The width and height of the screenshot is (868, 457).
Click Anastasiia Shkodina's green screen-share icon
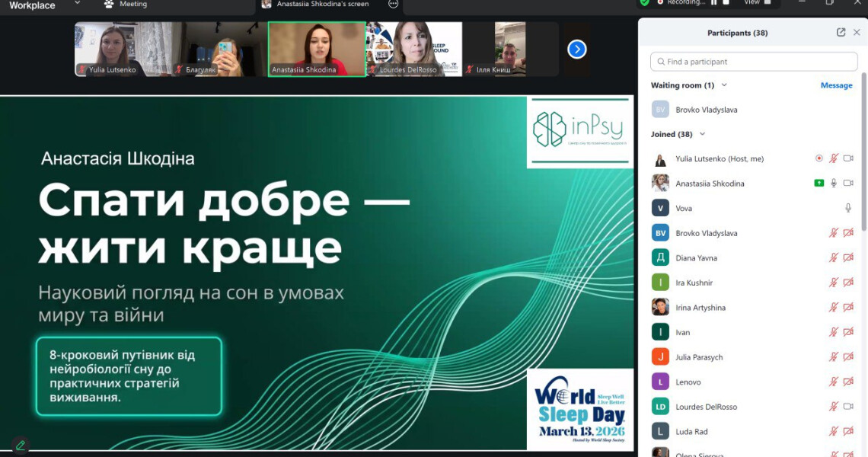[x=819, y=184]
